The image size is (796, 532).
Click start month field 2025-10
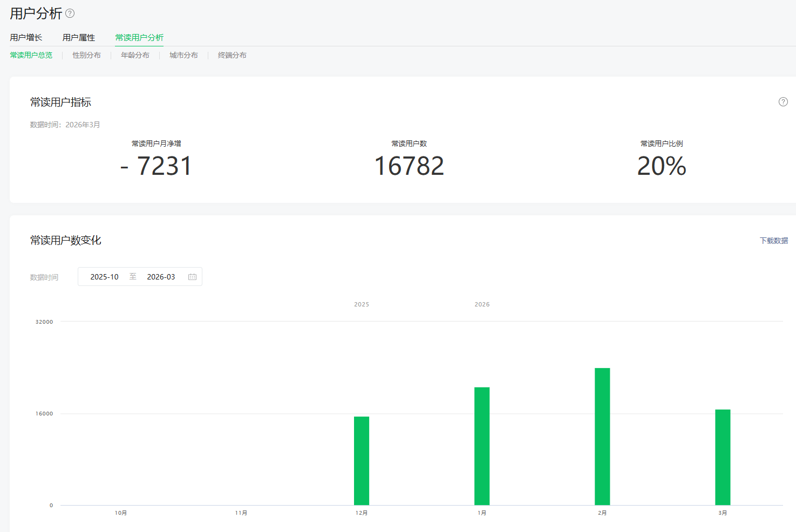coord(104,277)
